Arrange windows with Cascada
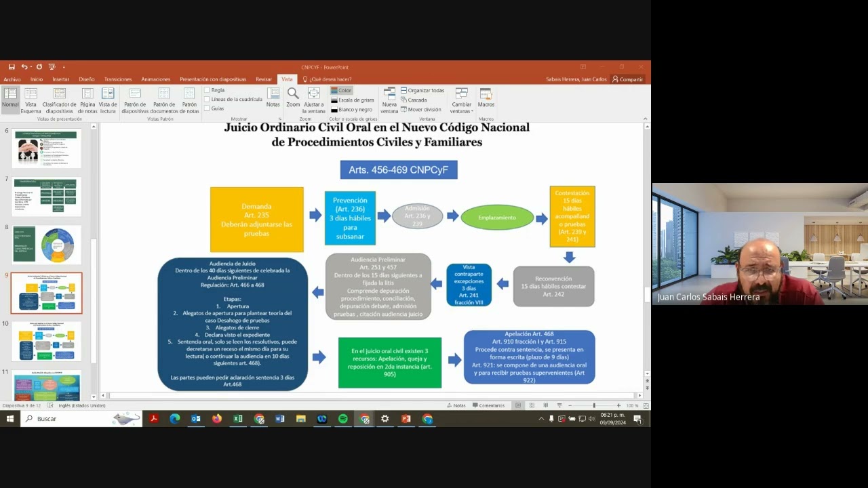The width and height of the screenshot is (868, 488). (414, 100)
